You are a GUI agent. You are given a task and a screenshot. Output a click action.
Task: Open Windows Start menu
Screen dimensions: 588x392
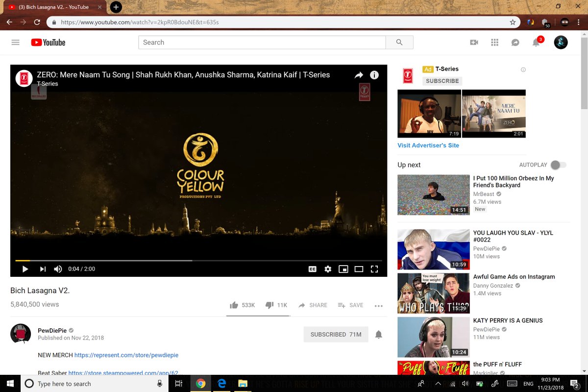11,384
